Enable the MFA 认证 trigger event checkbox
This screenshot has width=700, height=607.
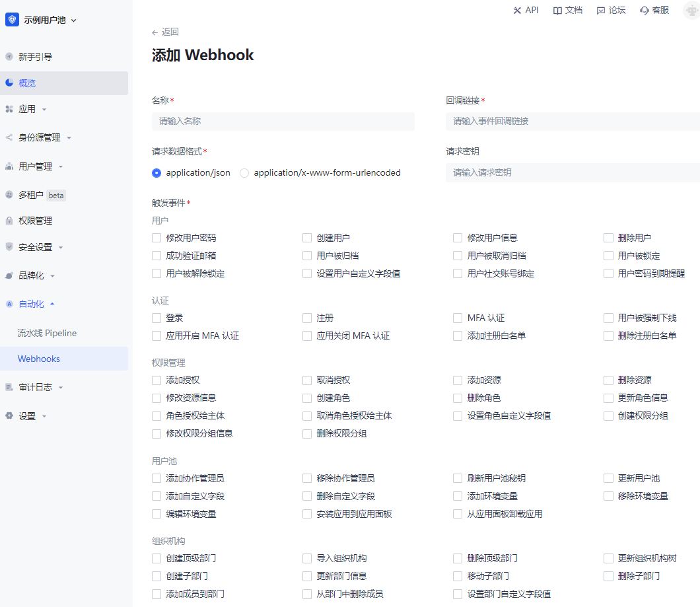pyautogui.click(x=458, y=318)
